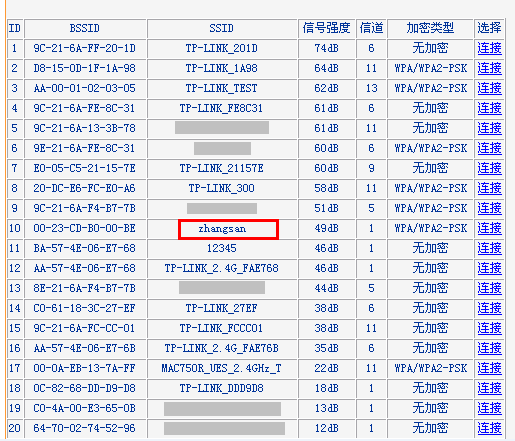The height and width of the screenshot is (441, 515).
Task: Click SSID text TP-LINK_FCCC01
Action: coord(222,328)
